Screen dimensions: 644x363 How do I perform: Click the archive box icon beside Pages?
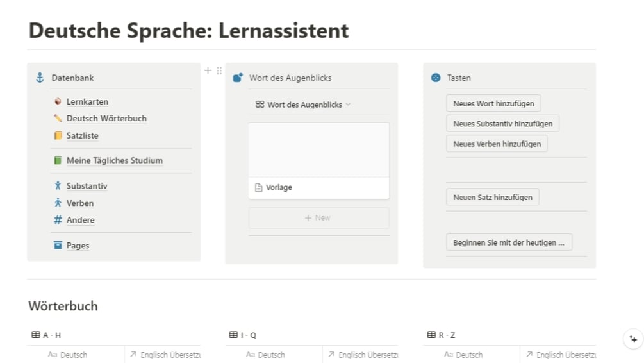coord(58,245)
